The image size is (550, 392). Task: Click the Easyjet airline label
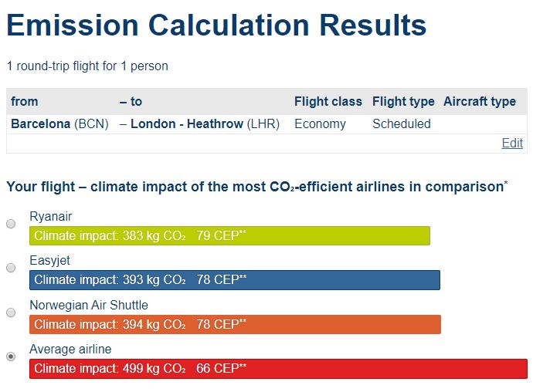tap(49, 261)
